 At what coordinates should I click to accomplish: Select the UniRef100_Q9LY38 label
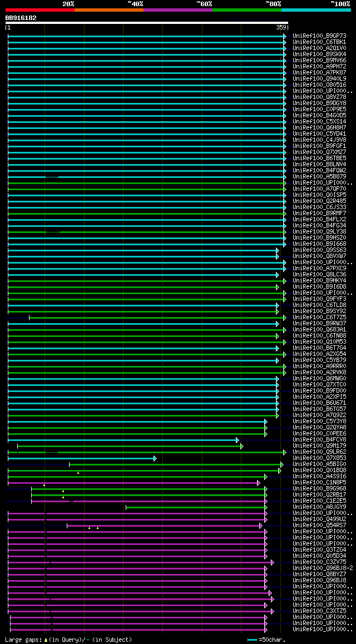pyautogui.click(x=319, y=232)
